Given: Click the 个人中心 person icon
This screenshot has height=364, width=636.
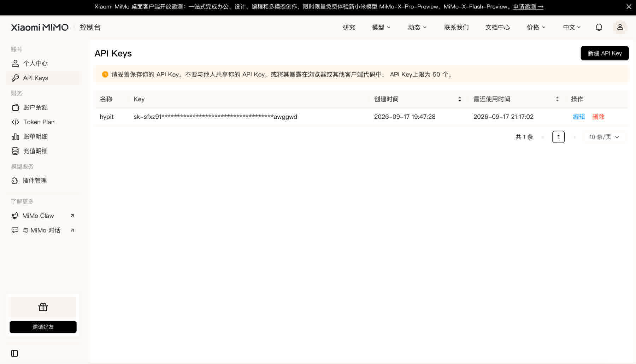Looking at the screenshot, I should coord(15,63).
